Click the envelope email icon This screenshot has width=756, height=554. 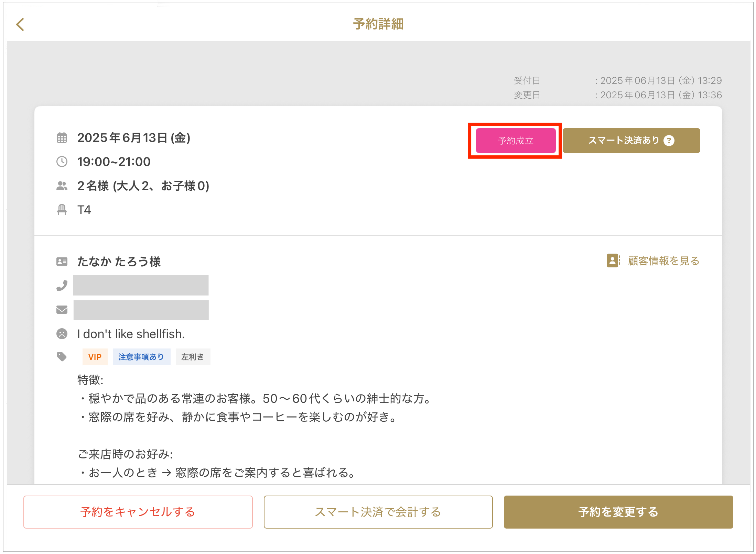62,310
